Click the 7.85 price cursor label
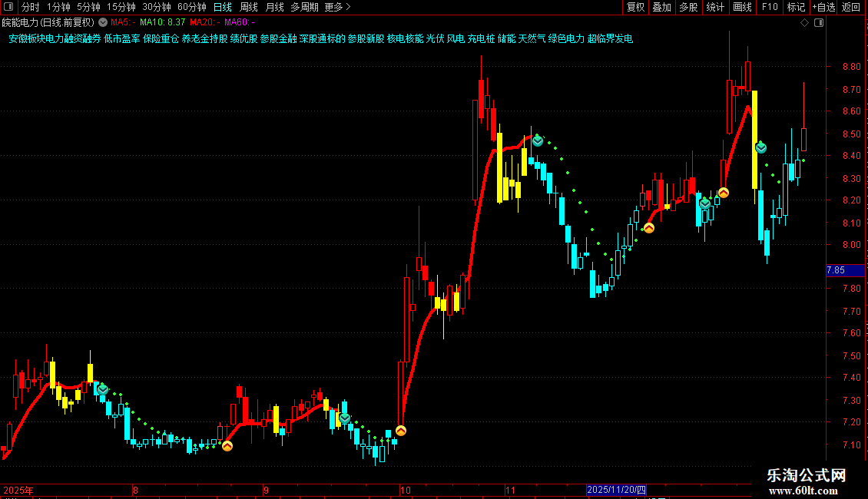Viewport: 868px width, 499px height. coord(845,270)
